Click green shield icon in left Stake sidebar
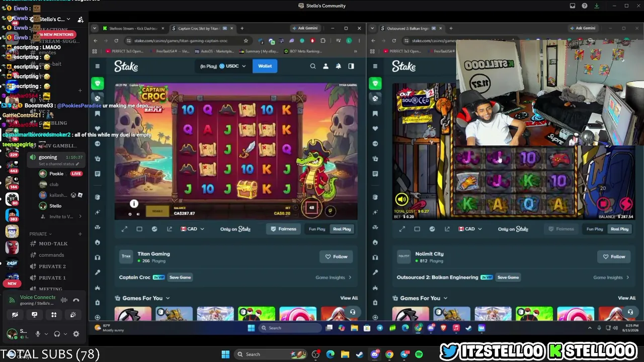 [x=98, y=83]
